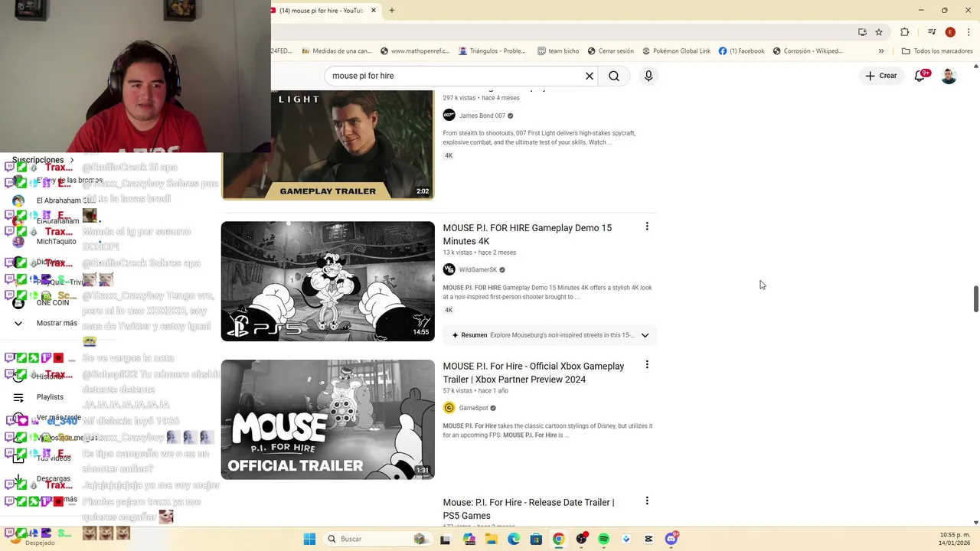
Task: Open more options for the Xbox Gameplay Trailer video
Action: 647,365
